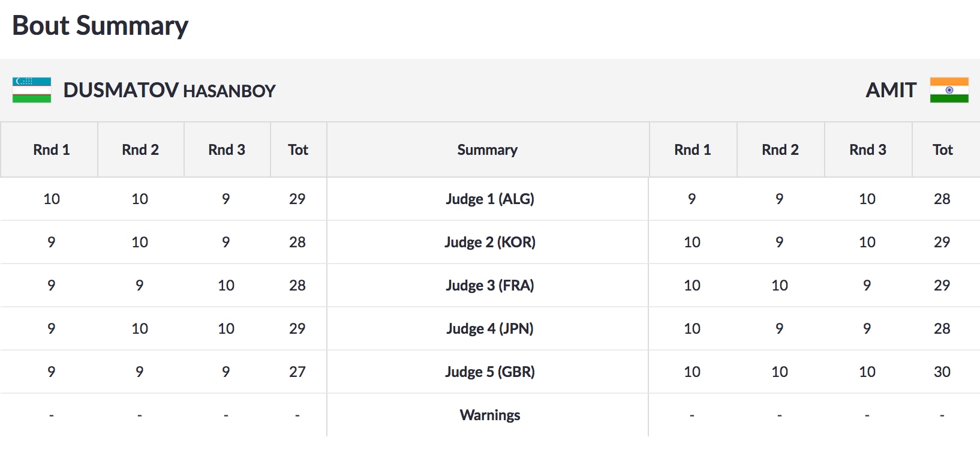Click Dusmatov's Rnd 2 column header
The height and width of the screenshot is (449, 980).
click(x=140, y=150)
